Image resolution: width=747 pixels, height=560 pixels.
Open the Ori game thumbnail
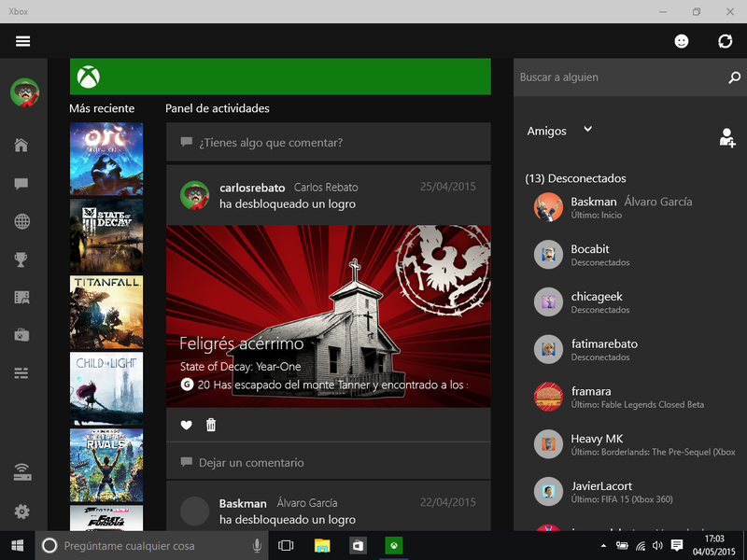click(x=106, y=159)
